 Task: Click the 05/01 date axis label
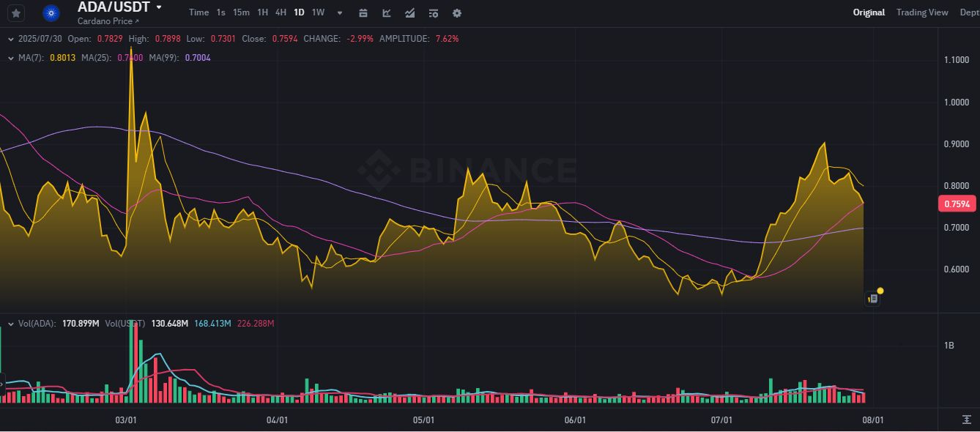tap(424, 420)
